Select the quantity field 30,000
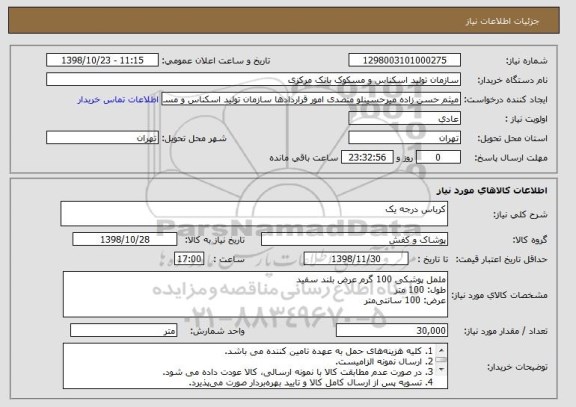 pos(392,331)
